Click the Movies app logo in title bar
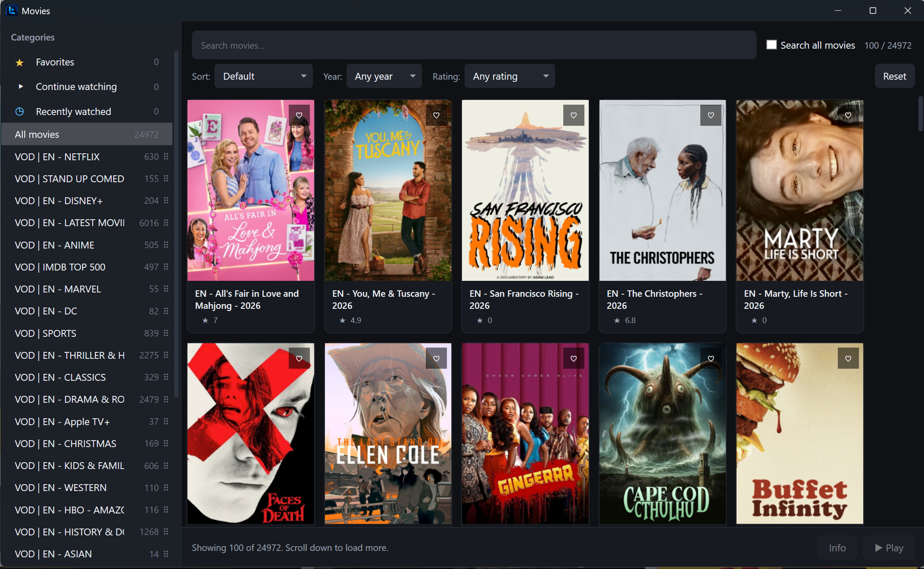924x569 pixels. 11,10
